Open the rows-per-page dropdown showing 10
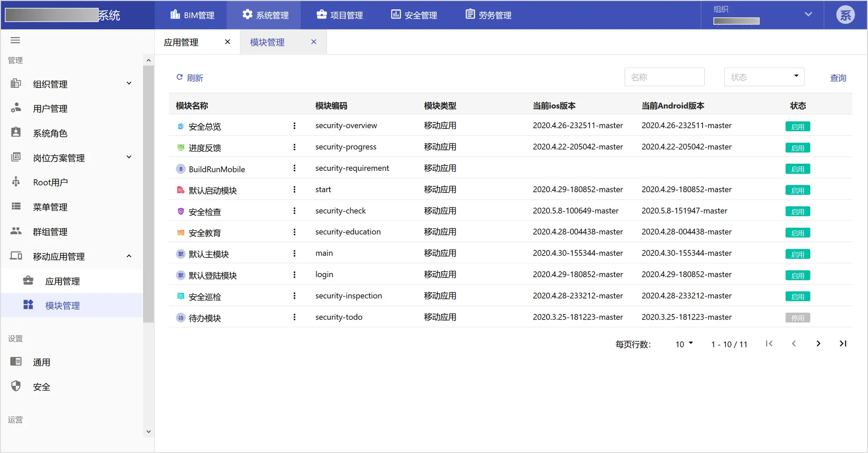Image resolution: width=868 pixels, height=453 pixels. coord(684,344)
